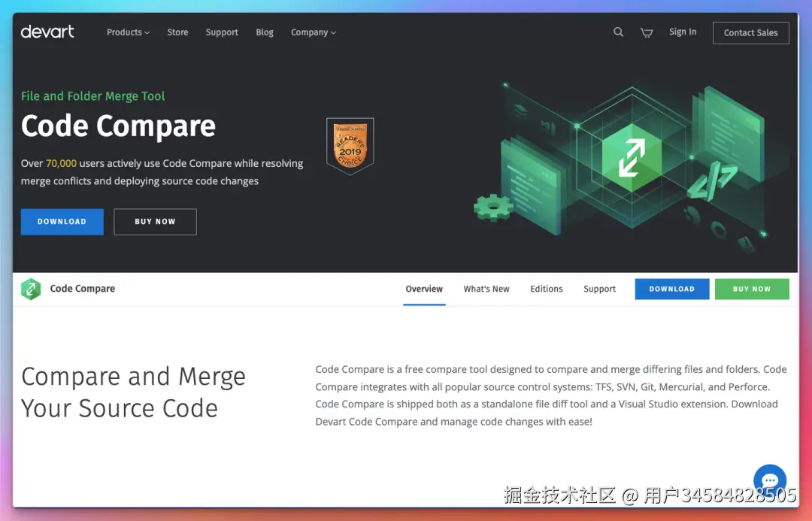The image size is (812, 521).
Task: Click the '70,000' highlighted number
Action: pos(61,163)
